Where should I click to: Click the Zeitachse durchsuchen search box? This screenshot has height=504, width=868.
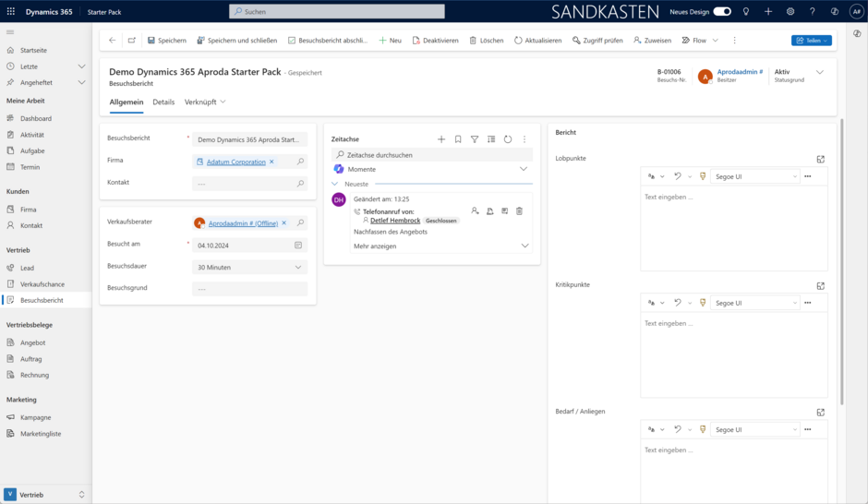(x=432, y=155)
